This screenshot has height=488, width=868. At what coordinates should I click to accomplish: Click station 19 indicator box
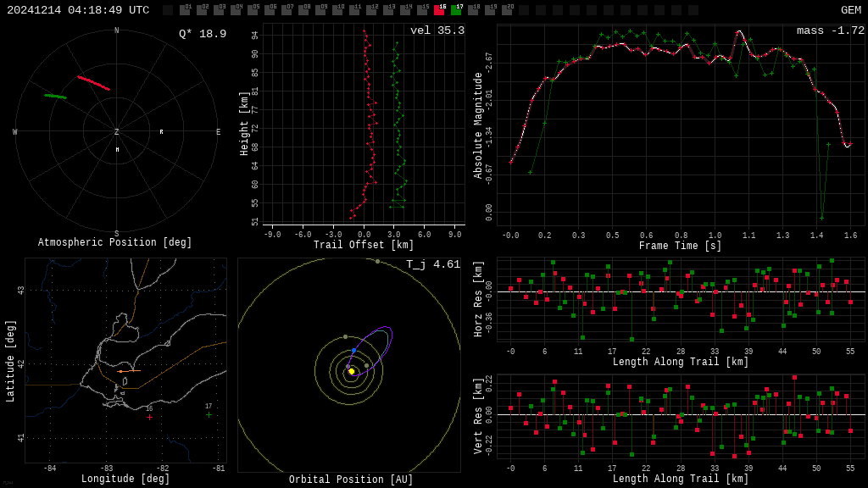click(490, 10)
